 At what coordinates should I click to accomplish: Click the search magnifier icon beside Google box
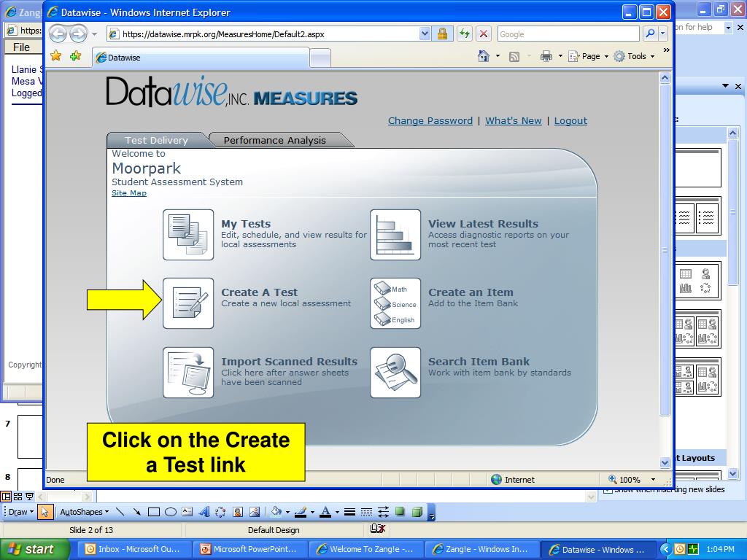coord(650,34)
